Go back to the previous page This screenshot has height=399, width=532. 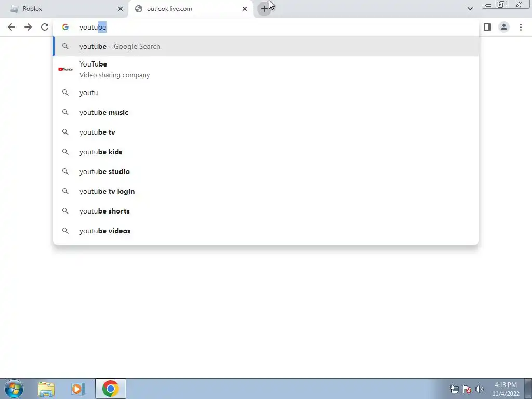coord(11,27)
